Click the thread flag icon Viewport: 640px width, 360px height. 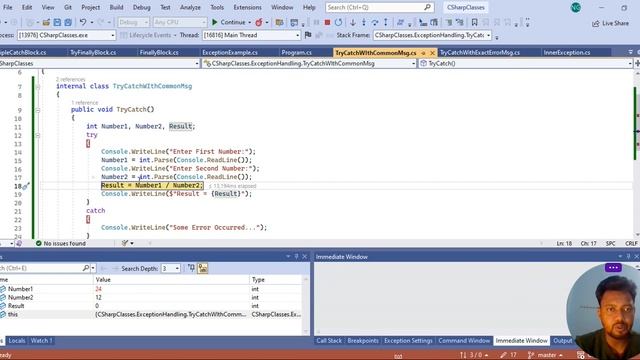pos(308,35)
